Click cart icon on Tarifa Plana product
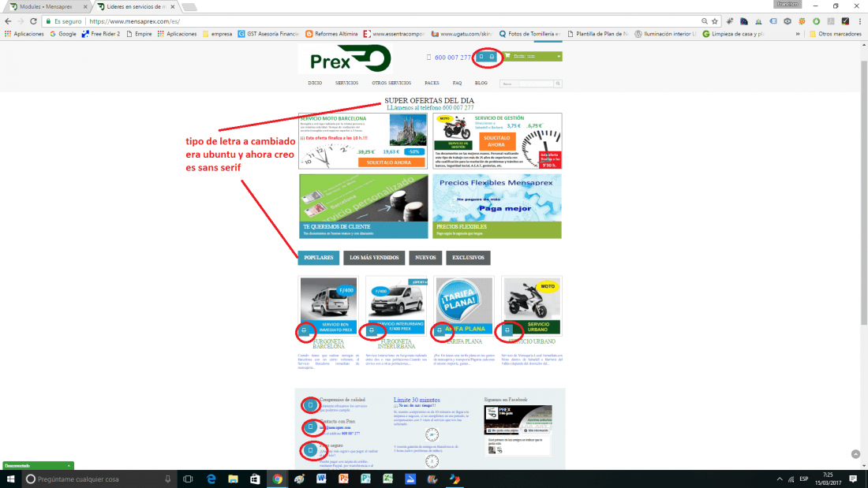868x488 pixels. coord(440,330)
